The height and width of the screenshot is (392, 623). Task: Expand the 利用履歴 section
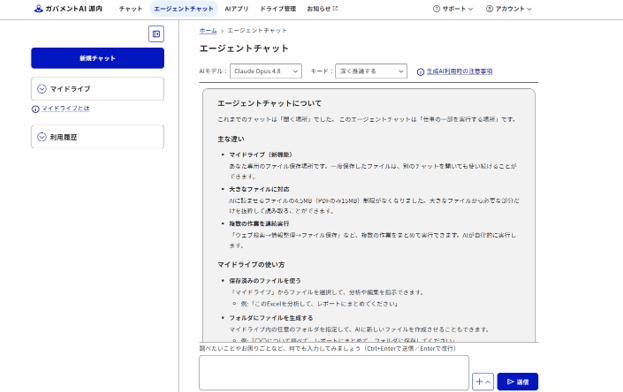97,137
